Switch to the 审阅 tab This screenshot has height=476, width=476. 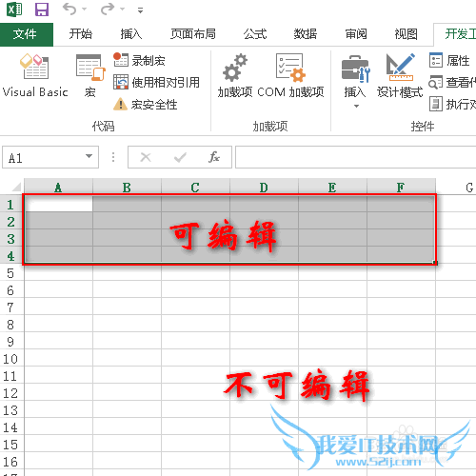point(356,34)
